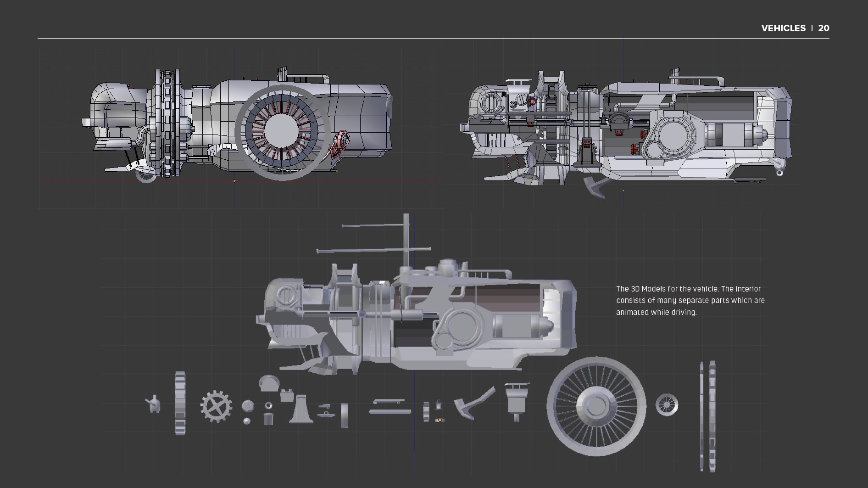
Task: Select the bell-shaped trapezoid part
Action: click(301, 409)
